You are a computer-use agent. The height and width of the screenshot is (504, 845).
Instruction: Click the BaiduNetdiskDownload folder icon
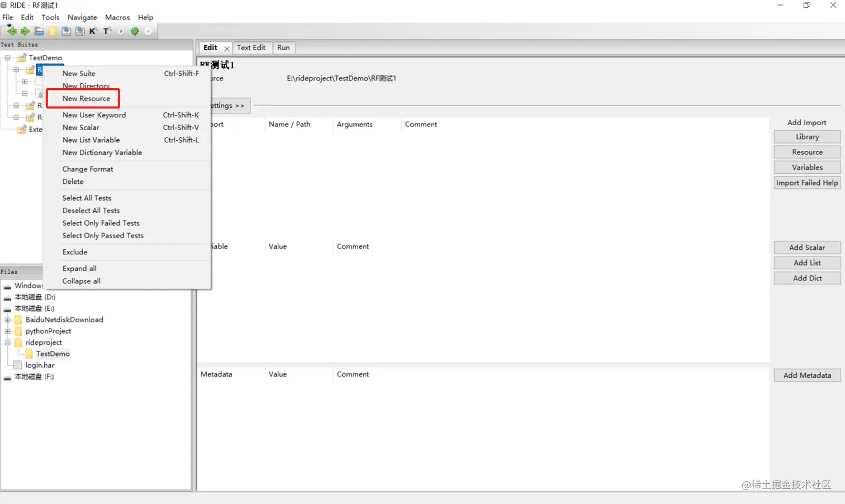[x=18, y=320]
